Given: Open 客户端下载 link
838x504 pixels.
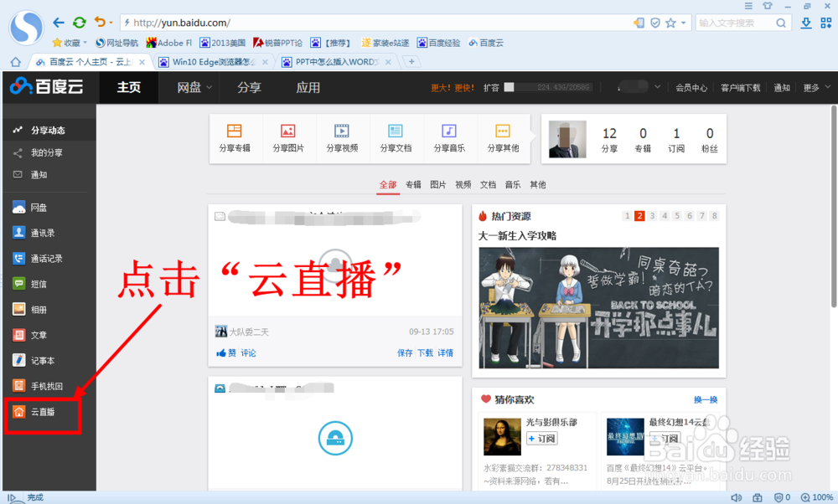Looking at the screenshot, I should point(740,88).
